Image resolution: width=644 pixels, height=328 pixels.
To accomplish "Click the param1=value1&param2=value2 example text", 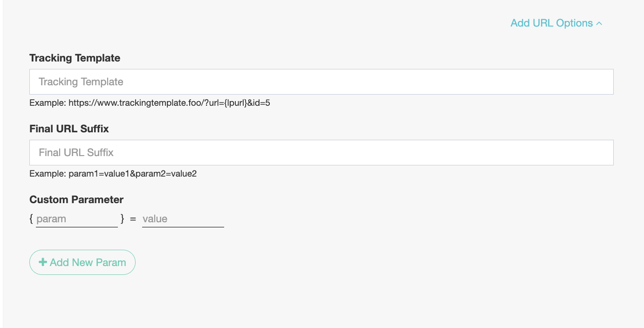I will (x=132, y=174).
